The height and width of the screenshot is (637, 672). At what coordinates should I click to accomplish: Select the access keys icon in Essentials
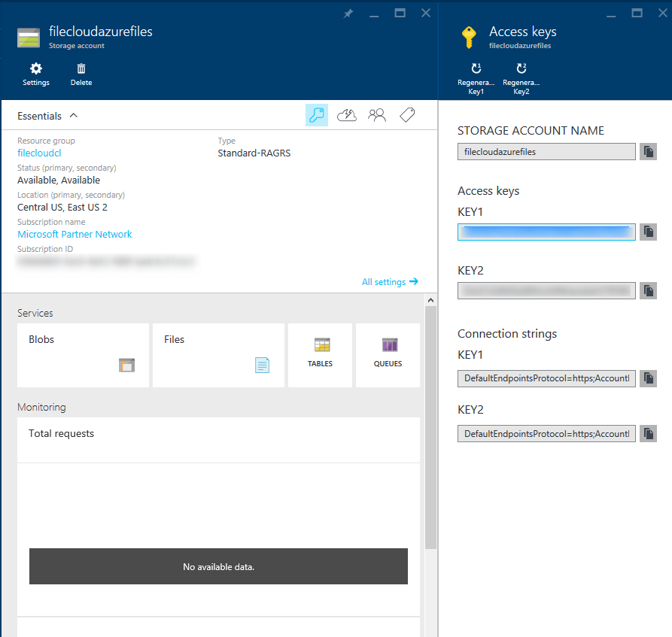pyautogui.click(x=317, y=115)
